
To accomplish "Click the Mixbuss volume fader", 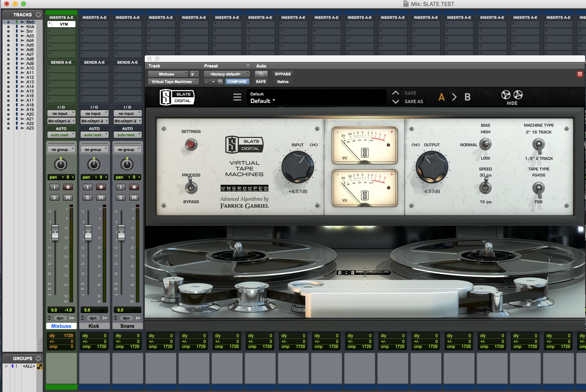I will pos(55,233).
